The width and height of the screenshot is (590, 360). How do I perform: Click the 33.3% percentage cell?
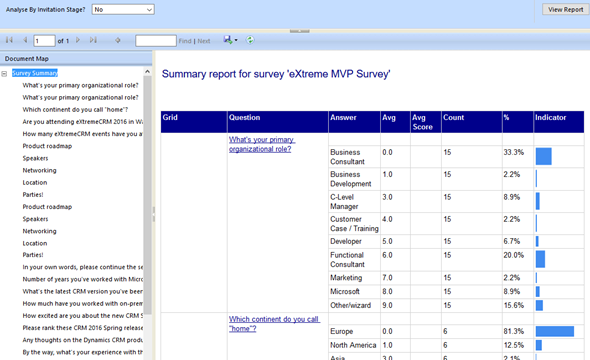point(518,157)
